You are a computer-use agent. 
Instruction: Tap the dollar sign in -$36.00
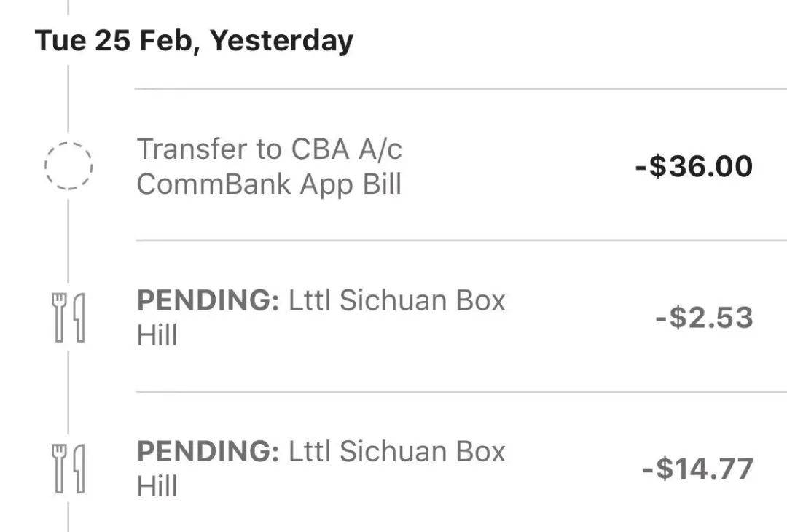click(x=657, y=166)
